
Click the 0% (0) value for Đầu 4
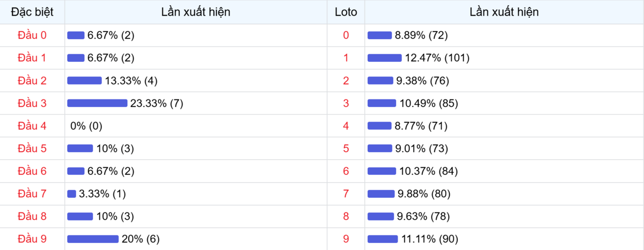pyautogui.click(x=86, y=126)
